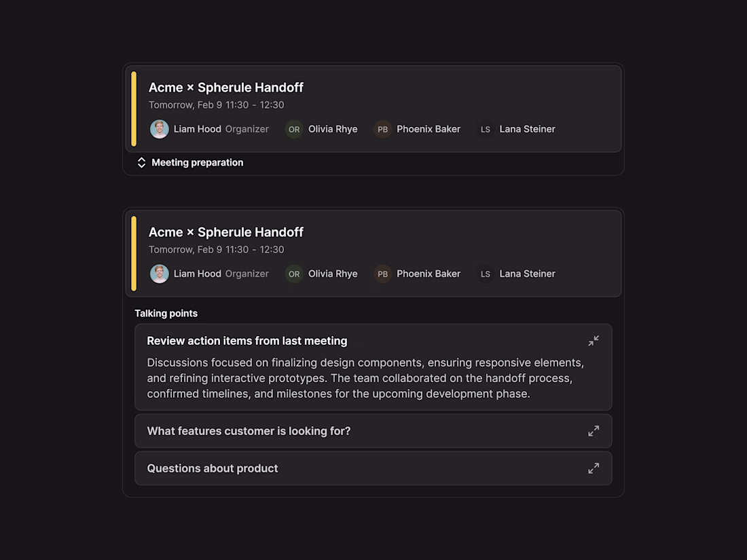Open the bottom Acme × Spherule Handoff title
The image size is (747, 560).
(x=225, y=232)
